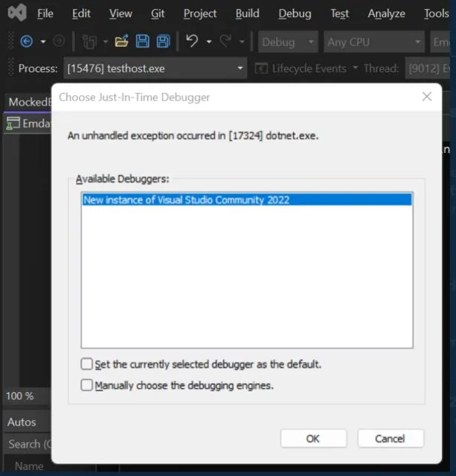The width and height of the screenshot is (456, 476).
Task: Click the Emda class navigation icon
Action: pos(13,123)
